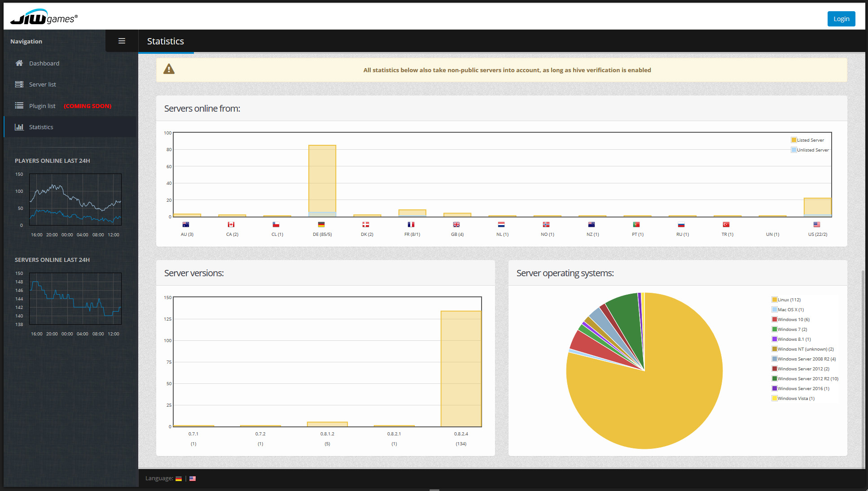Image resolution: width=868 pixels, height=491 pixels.
Task: Open the Server list menu item
Action: pyautogui.click(x=43, y=84)
